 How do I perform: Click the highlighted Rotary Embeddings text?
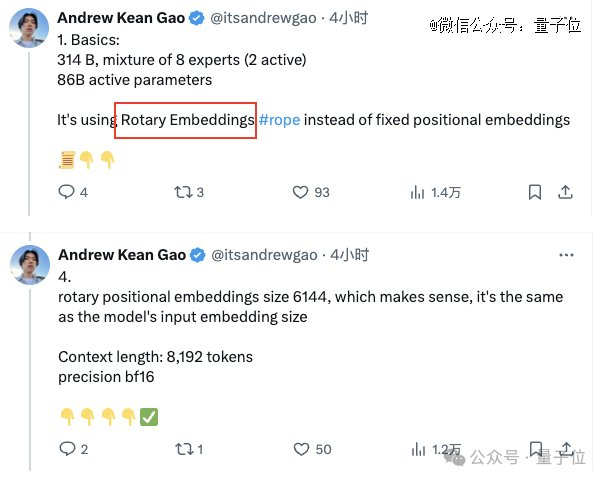click(186, 120)
